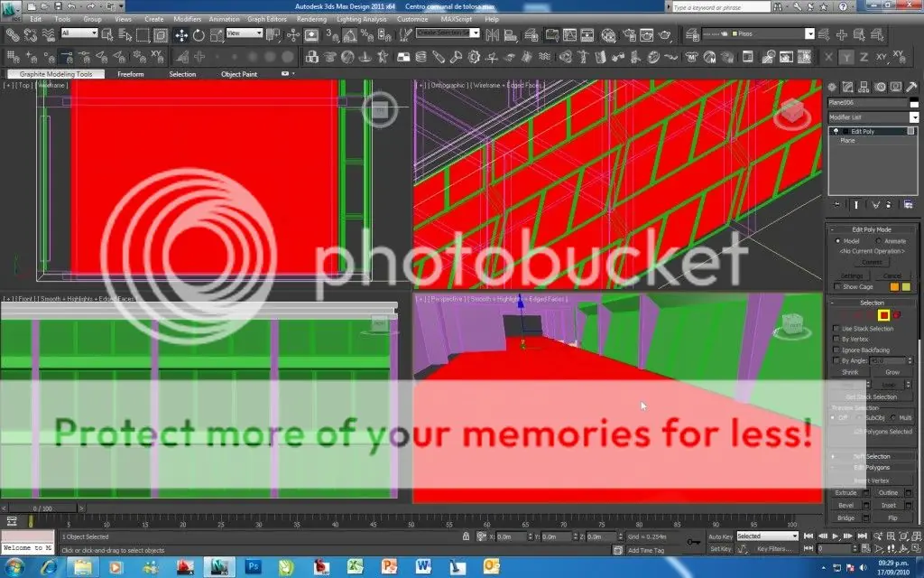Click the Select and Link chain icon
The width and height of the screenshot is (924, 578).
click(x=12, y=35)
